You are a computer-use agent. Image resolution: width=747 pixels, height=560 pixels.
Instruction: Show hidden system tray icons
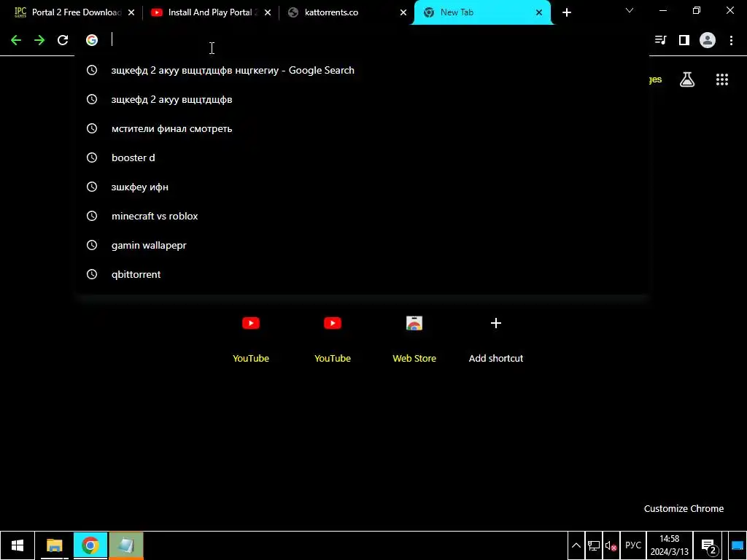coord(576,545)
